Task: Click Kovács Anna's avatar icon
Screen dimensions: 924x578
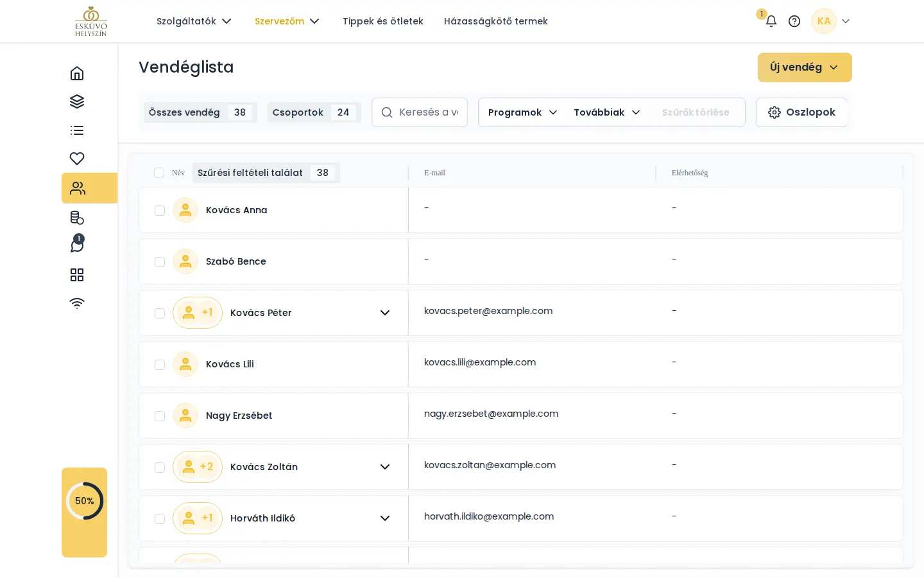Action: 185,210
